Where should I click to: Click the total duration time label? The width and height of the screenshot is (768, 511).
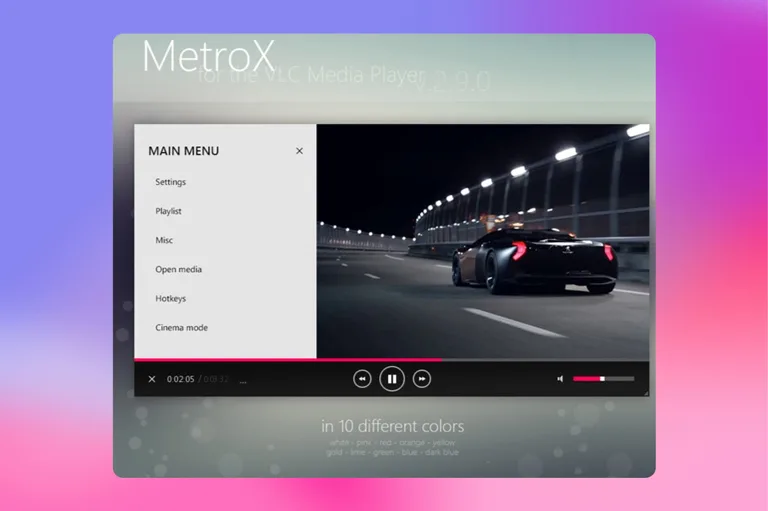216,379
